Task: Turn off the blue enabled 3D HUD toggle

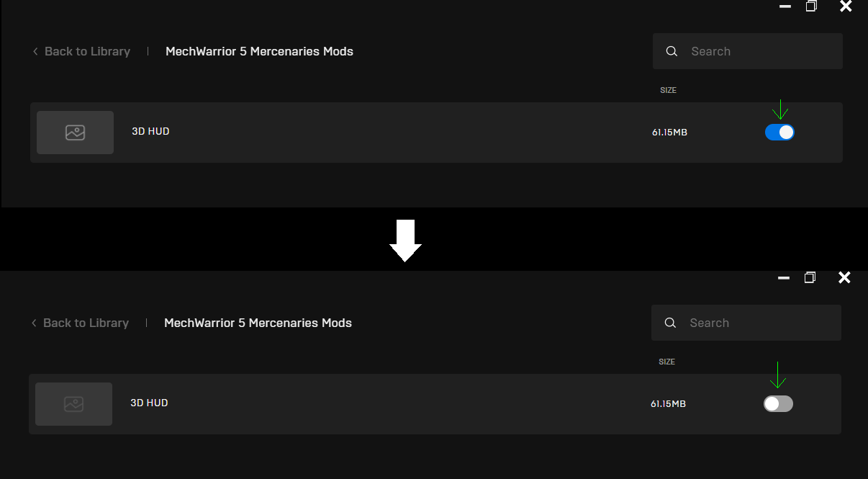Action: [x=779, y=133]
